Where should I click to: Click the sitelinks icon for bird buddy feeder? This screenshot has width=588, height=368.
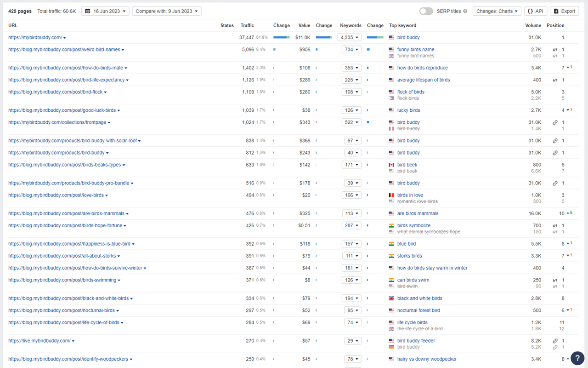coord(555,341)
